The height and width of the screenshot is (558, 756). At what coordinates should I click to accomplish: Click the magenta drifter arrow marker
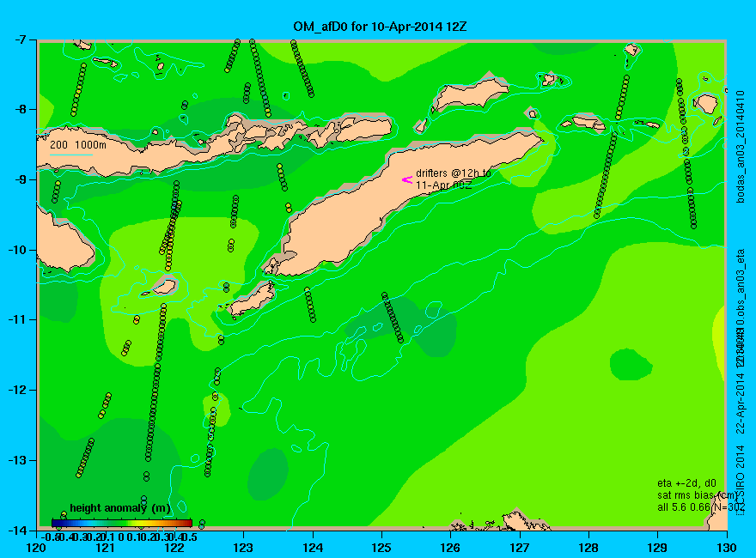point(407,179)
